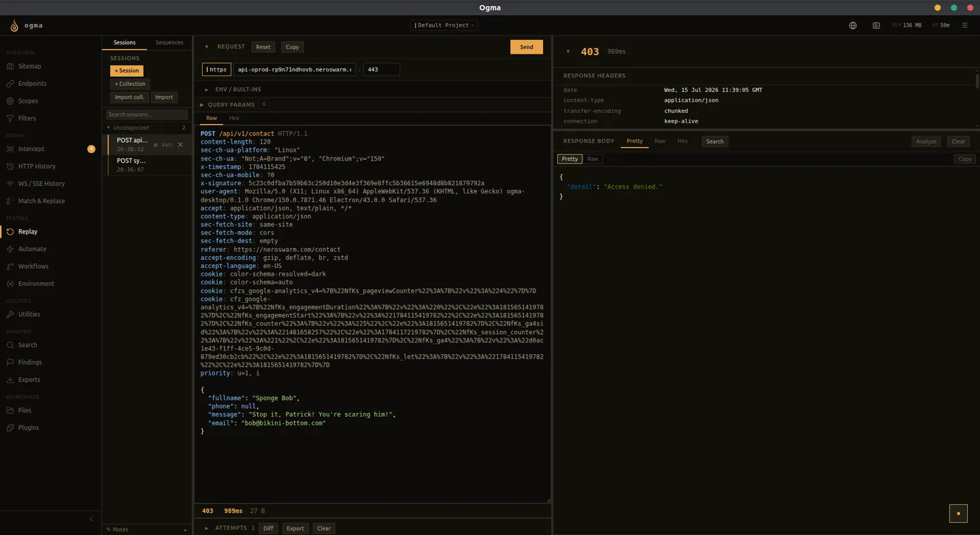Click the log panel icon beside the globe

point(876,25)
